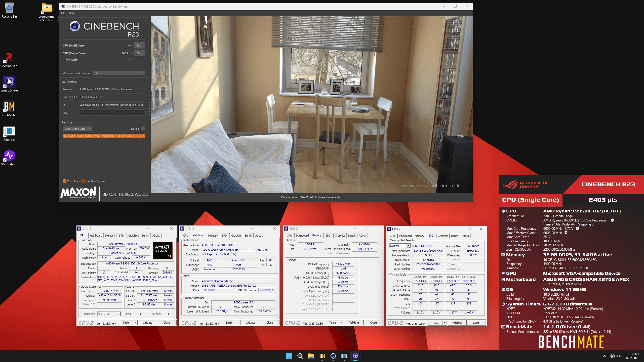Click the Processor name field in Cinebench
The width and height of the screenshot is (644, 362).
pyautogui.click(x=112, y=89)
